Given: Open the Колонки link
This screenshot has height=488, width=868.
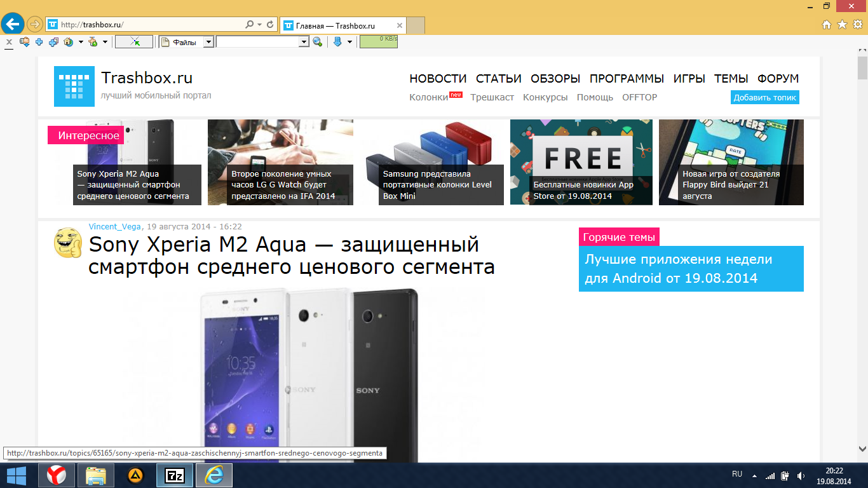Looking at the screenshot, I should [x=429, y=97].
